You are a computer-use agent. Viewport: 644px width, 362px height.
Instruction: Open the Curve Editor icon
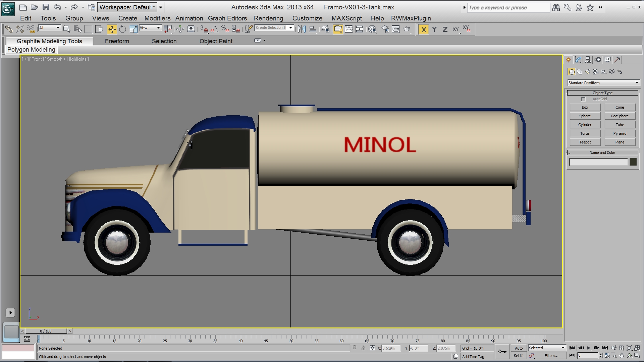349,29
